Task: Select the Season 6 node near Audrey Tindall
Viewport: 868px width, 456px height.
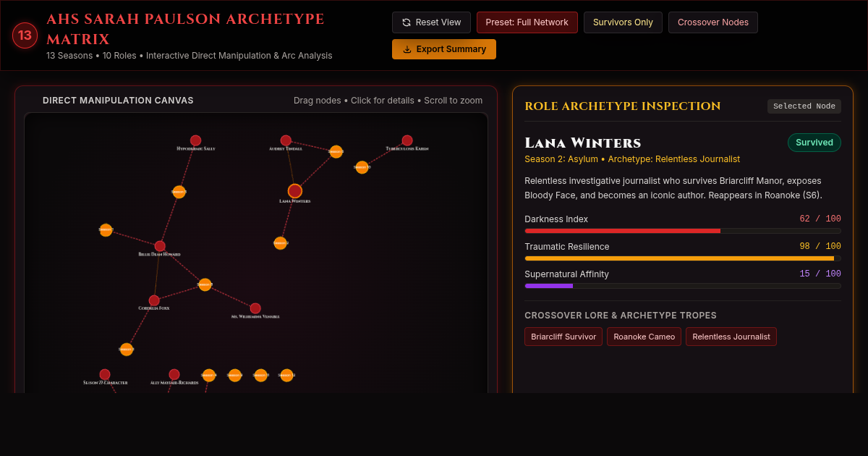Action: (x=336, y=152)
